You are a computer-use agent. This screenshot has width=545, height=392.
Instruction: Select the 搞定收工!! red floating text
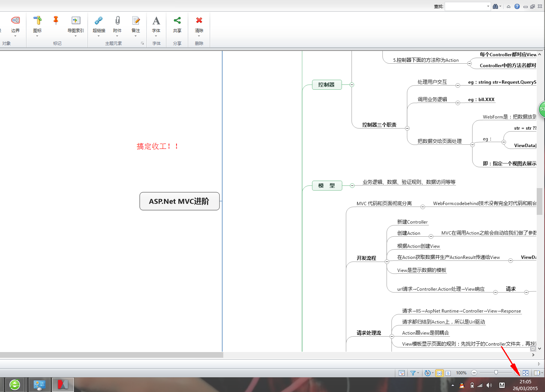pos(158,146)
